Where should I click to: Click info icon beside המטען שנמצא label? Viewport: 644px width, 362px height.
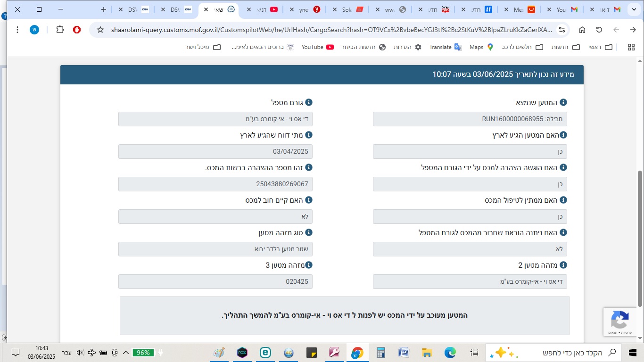563,102
